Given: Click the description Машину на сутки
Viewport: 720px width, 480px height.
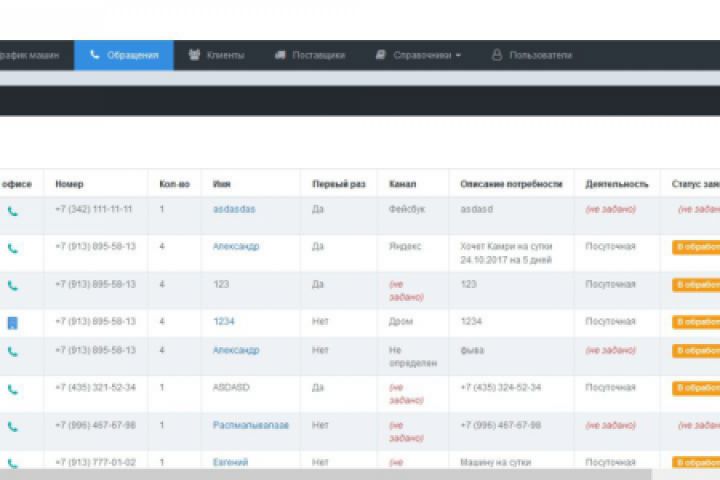Looking at the screenshot, I should pyautogui.click(x=495, y=462).
